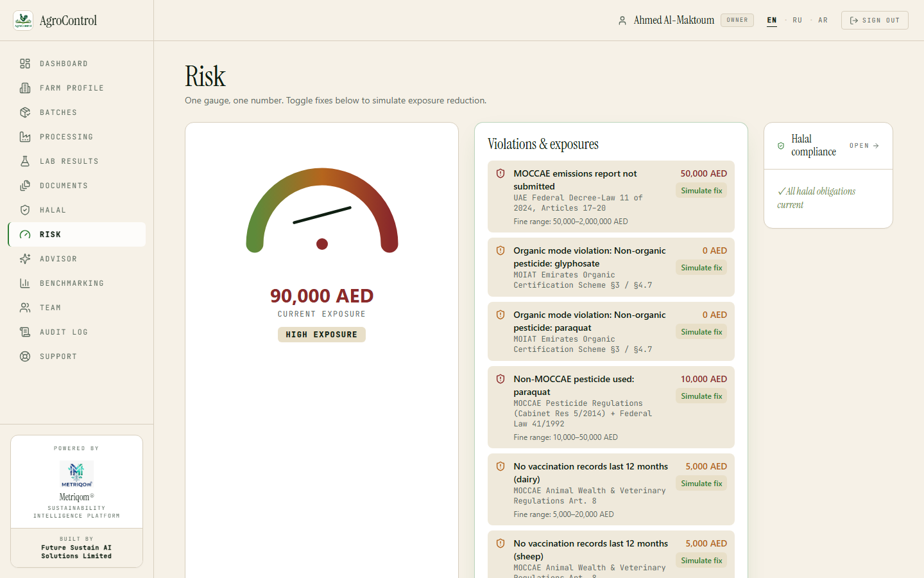Image resolution: width=924 pixels, height=578 pixels.
Task: Click the Team people icon
Action: 25,308
